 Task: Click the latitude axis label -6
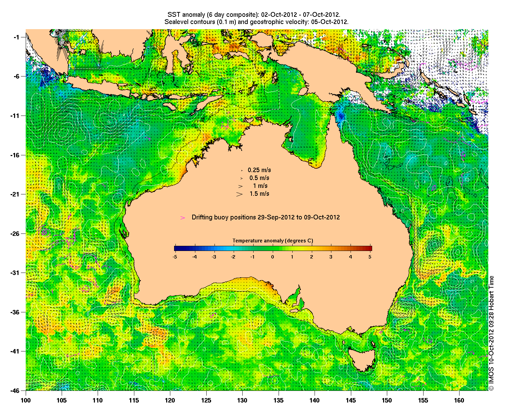point(16,76)
